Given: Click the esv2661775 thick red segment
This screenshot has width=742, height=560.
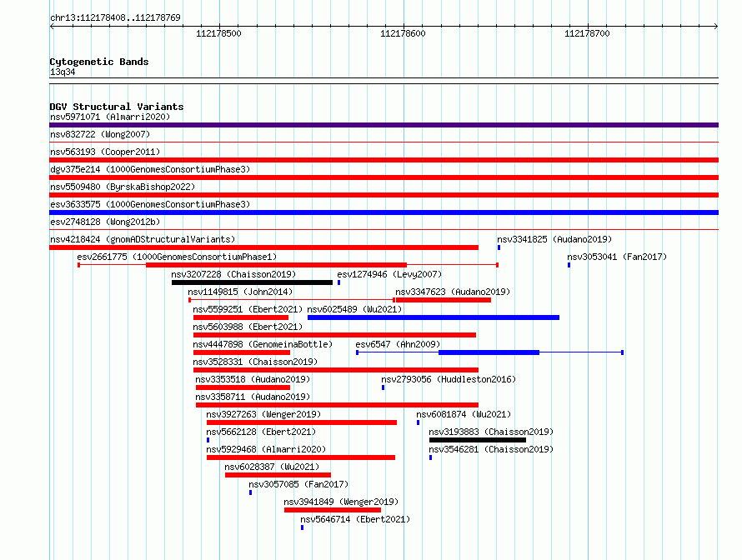Looking at the screenshot, I should point(276,265).
